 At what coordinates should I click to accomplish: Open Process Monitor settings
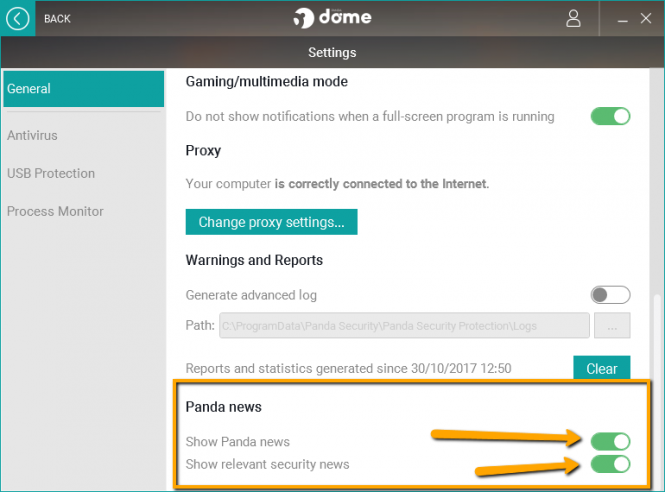pos(55,211)
